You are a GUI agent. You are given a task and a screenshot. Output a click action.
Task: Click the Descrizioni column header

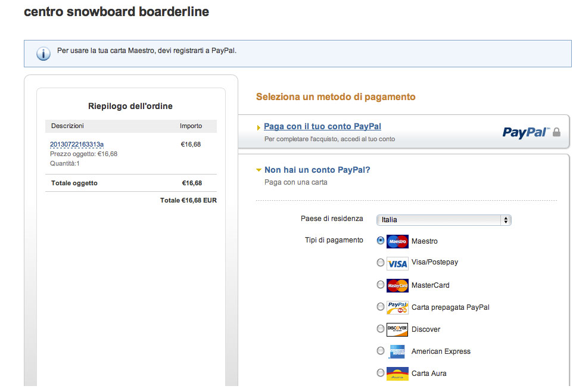67,126
